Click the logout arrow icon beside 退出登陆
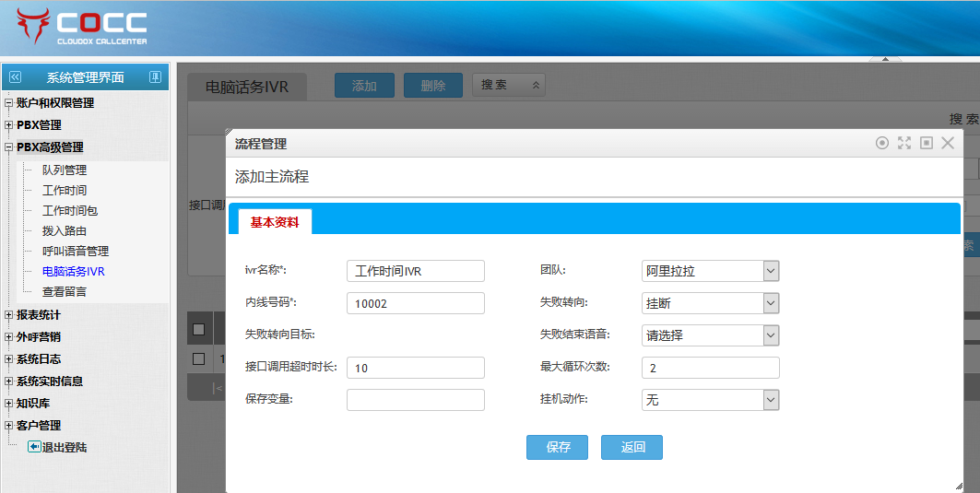The image size is (980, 493). pyautogui.click(x=34, y=447)
